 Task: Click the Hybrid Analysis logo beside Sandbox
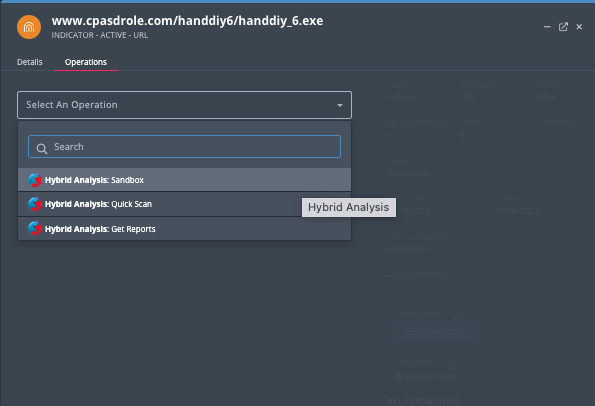tap(35, 180)
